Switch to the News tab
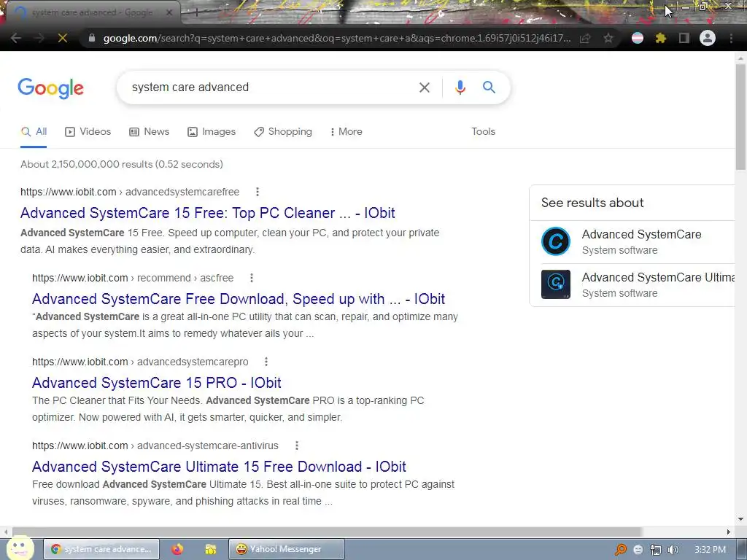747x560 pixels. pos(149,132)
